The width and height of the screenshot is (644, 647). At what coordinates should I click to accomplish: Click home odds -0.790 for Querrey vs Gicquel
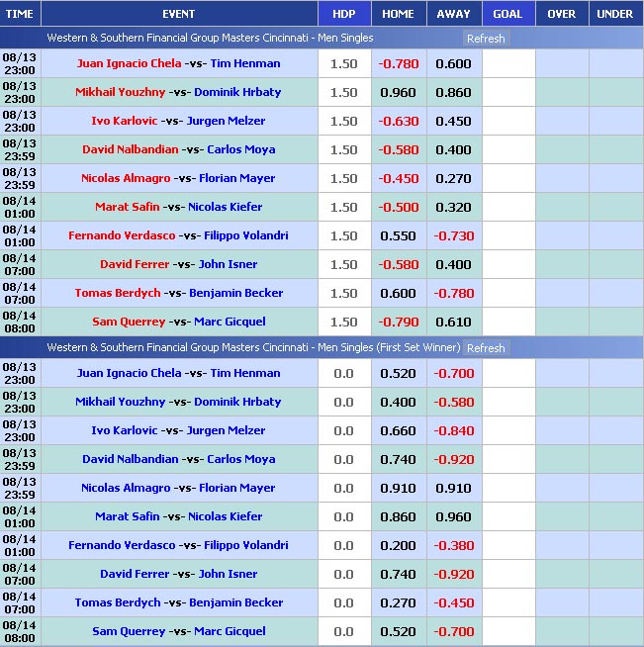pyautogui.click(x=398, y=322)
